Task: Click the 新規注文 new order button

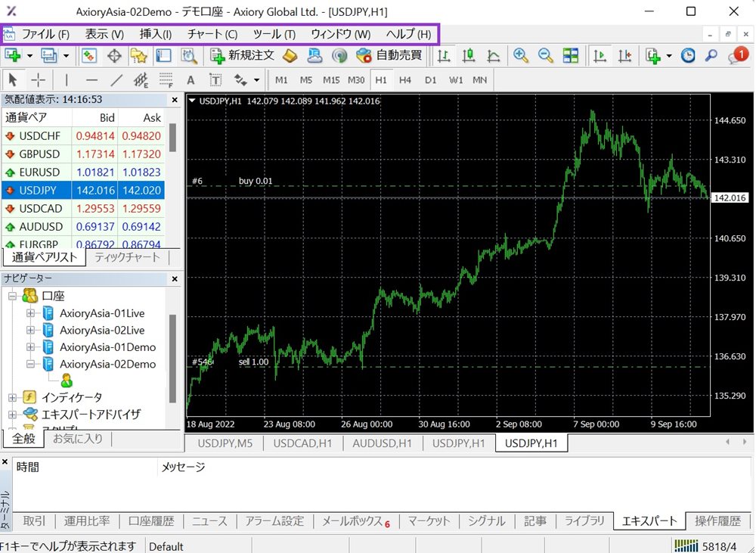Action: pyautogui.click(x=243, y=55)
